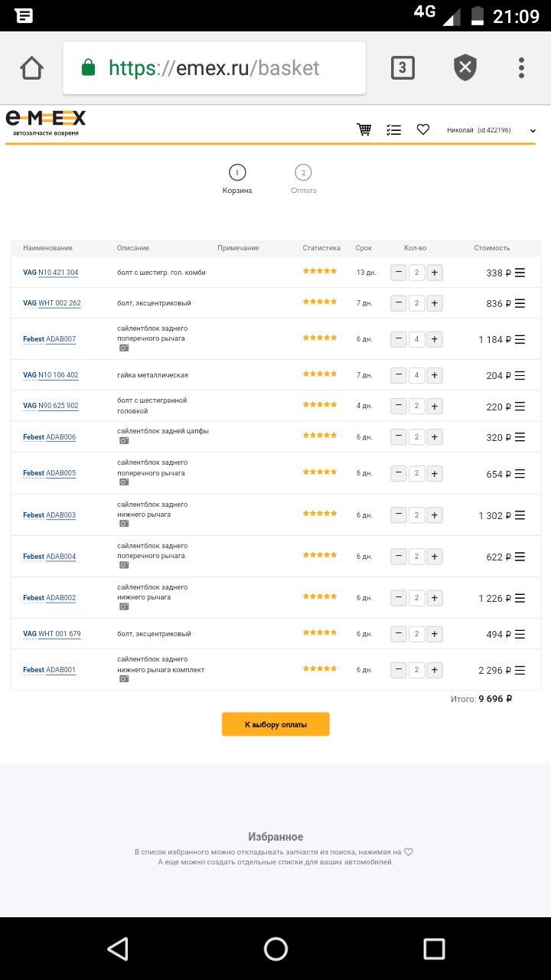Open photo icon for Febest ADAB007 item
This screenshot has width=551, height=980.
click(x=124, y=348)
